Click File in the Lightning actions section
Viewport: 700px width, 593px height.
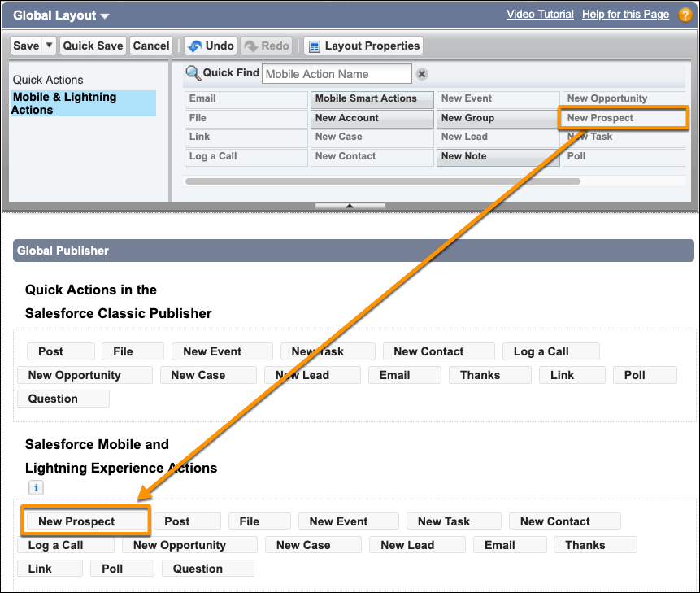coord(259,521)
